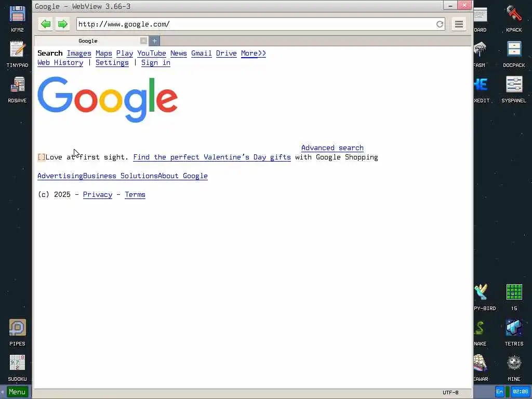Open the Settings link on Google page
The height and width of the screenshot is (399, 532).
point(112,63)
